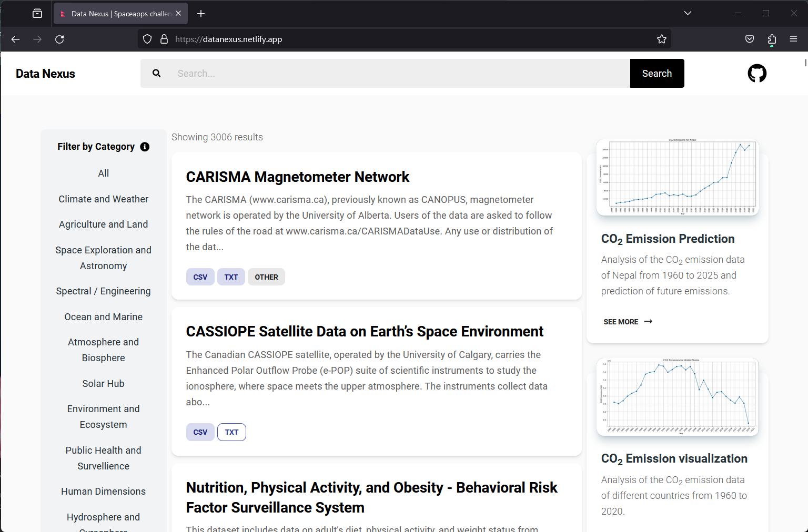Expand the list all tabs chevron

coord(688,13)
